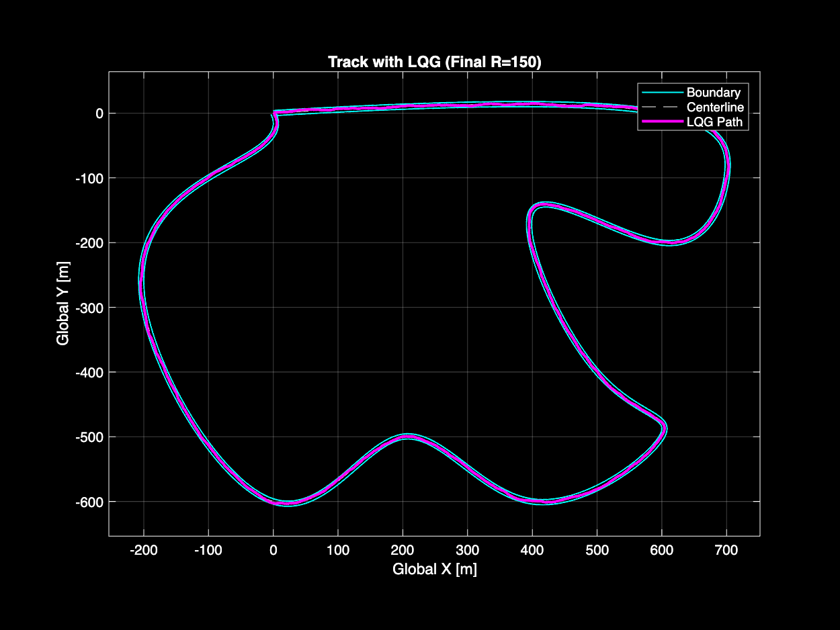This screenshot has width=840, height=630.
Task: Click the X-axis tick label '100'
Action: [x=338, y=551]
